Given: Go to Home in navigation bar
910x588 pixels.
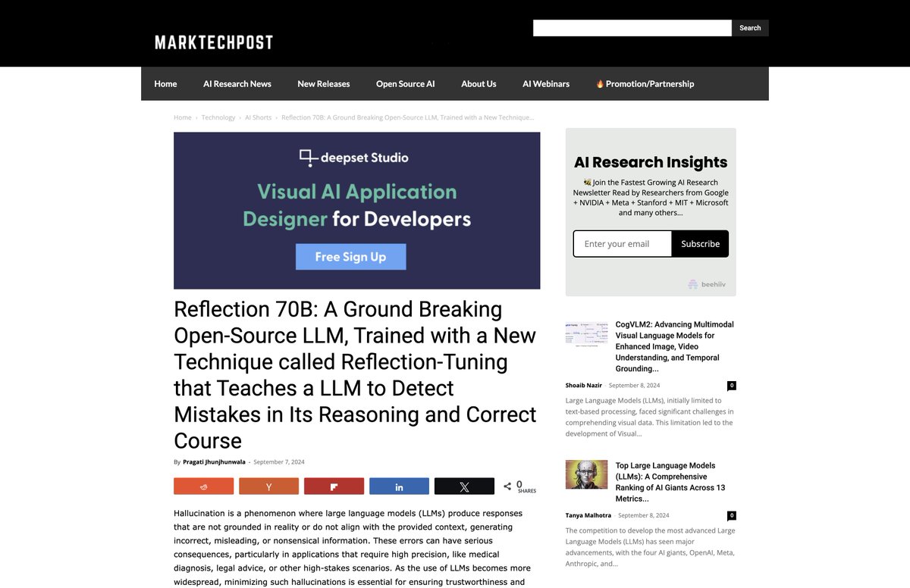Looking at the screenshot, I should pyautogui.click(x=165, y=84).
